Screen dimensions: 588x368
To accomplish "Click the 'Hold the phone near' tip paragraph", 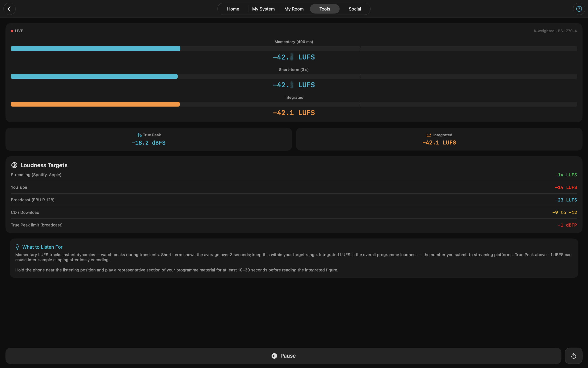I will point(177,270).
